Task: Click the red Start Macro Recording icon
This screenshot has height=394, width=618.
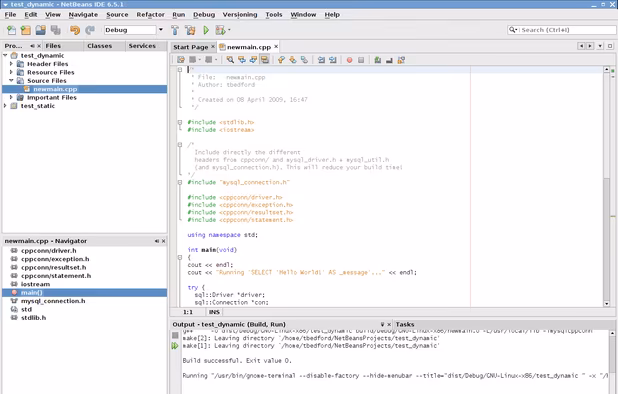Action: tap(349, 60)
